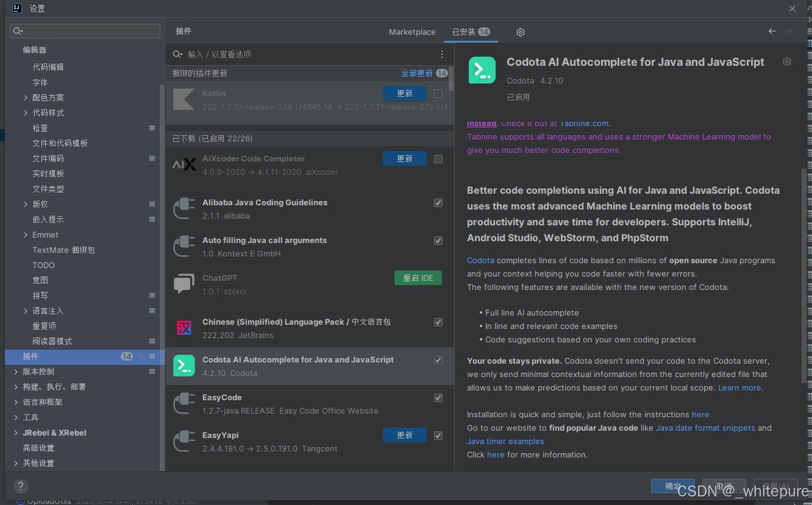The height and width of the screenshot is (505, 812).
Task: Toggle the AiXcoder Code Completer checkbox
Action: pyautogui.click(x=438, y=159)
